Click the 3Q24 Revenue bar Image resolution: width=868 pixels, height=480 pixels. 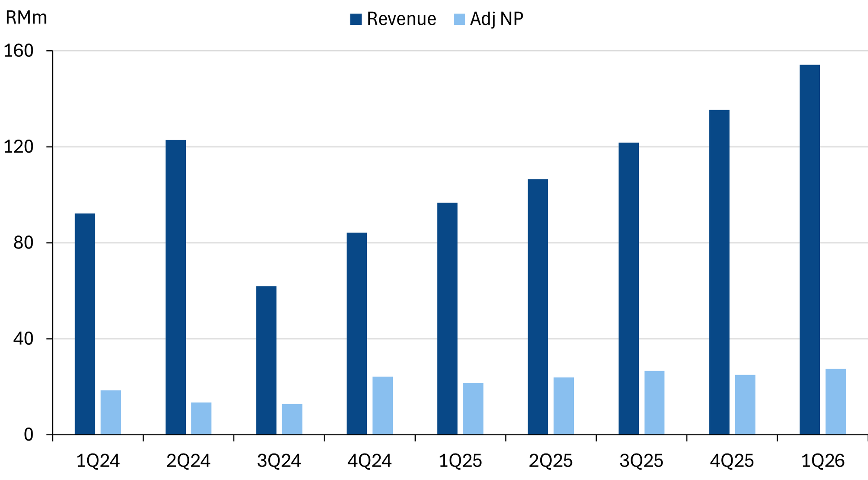click(x=266, y=360)
